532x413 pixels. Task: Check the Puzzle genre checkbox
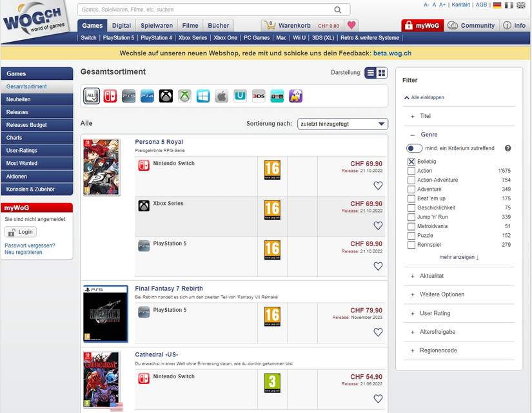(x=411, y=236)
